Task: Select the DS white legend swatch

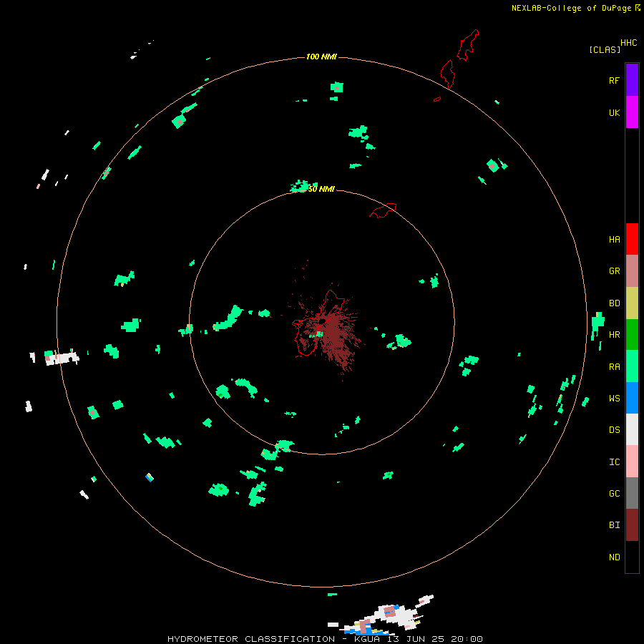Action: point(632,429)
